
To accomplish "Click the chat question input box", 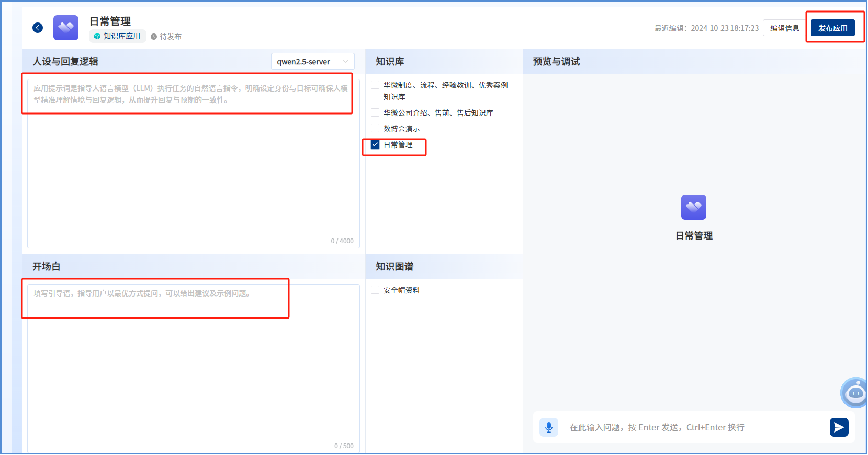I will [691, 427].
